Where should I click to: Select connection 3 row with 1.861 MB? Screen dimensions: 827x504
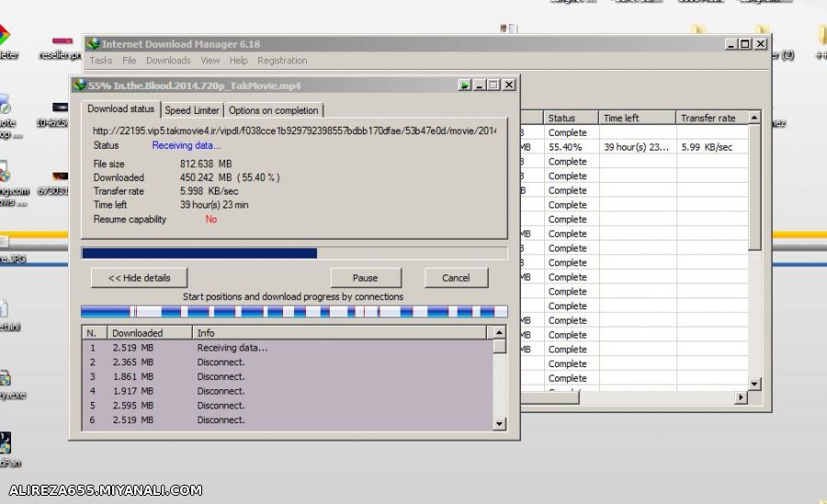(288, 376)
